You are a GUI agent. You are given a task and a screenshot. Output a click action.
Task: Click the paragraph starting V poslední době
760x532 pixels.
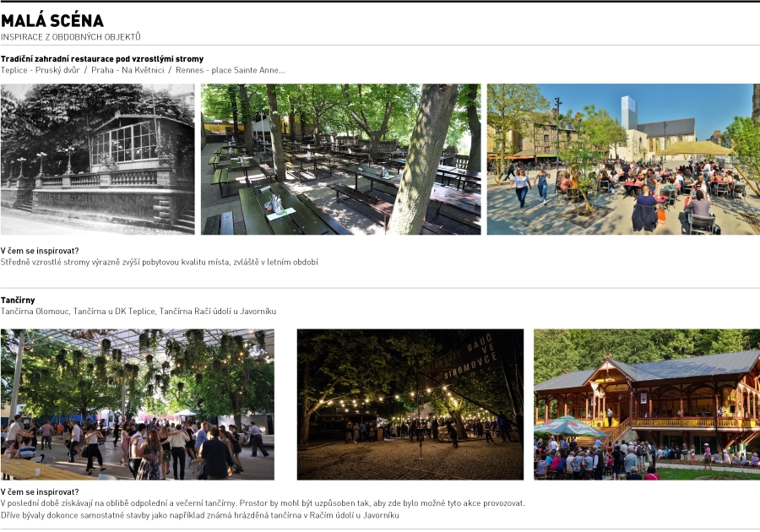[x=262, y=503]
